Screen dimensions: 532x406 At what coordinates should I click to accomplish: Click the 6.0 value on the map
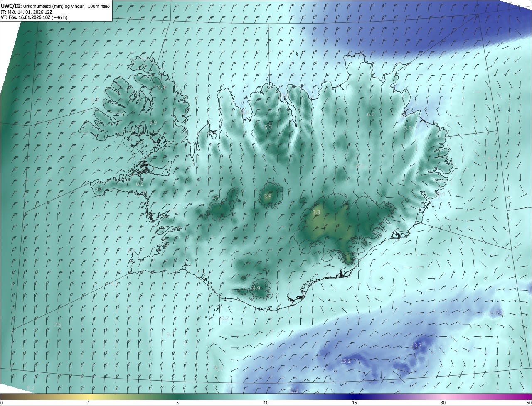click(x=371, y=114)
